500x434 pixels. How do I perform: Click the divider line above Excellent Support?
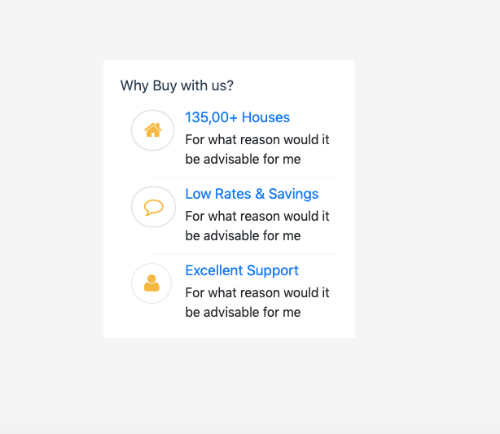point(245,254)
